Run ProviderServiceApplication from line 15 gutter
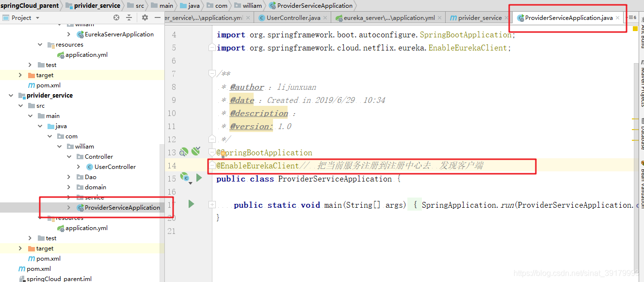644x282 pixels. tap(199, 178)
